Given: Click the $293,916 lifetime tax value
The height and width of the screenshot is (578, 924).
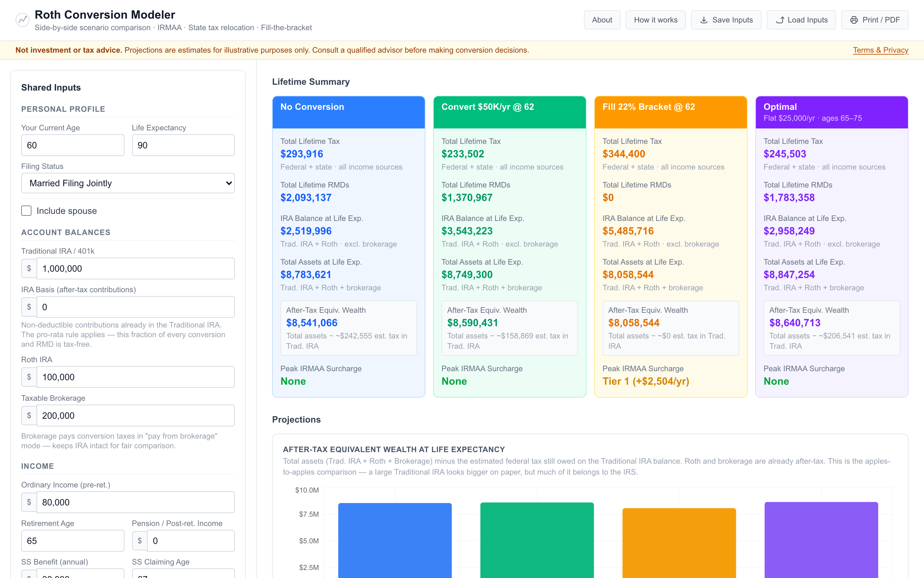Looking at the screenshot, I should coord(302,154).
